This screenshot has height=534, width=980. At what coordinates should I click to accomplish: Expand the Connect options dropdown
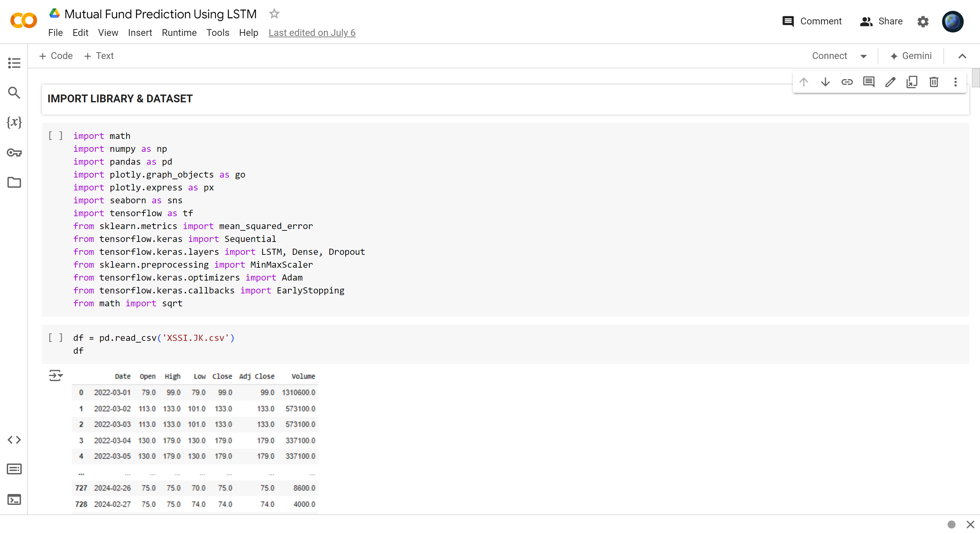(863, 56)
